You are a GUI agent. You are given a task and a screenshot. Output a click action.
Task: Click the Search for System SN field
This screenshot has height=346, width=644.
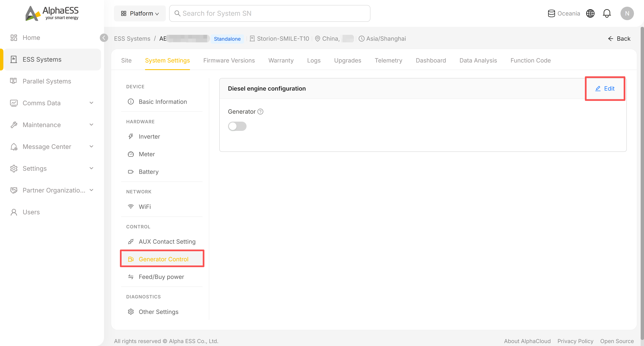point(270,13)
